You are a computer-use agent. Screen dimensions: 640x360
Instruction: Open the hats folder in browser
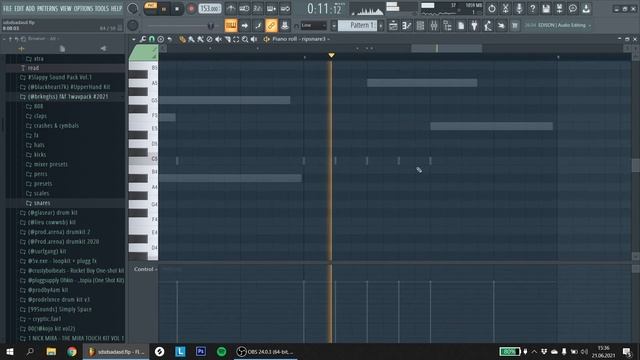coord(35,145)
